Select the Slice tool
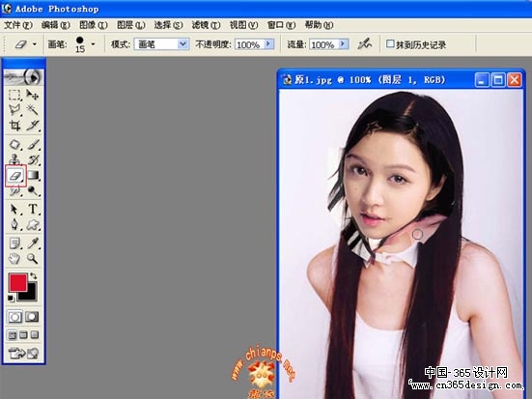This screenshot has width=532, height=399. click(33, 126)
